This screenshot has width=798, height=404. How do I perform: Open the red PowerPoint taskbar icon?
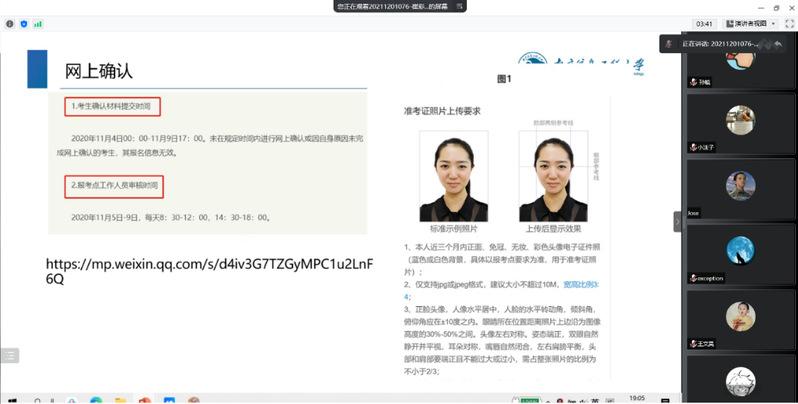pyautogui.click(x=144, y=399)
